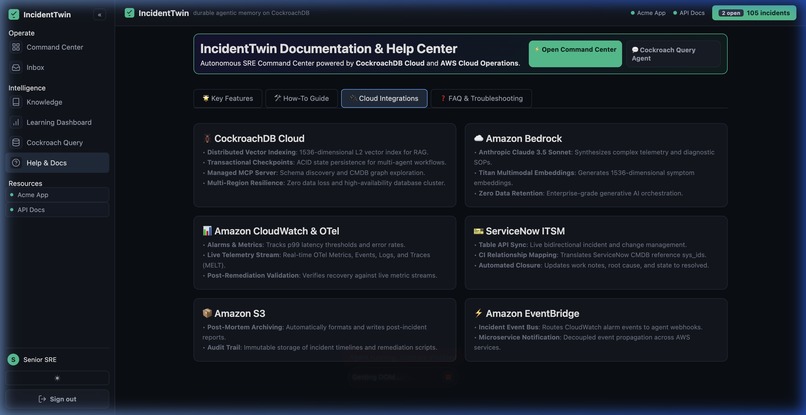This screenshot has width=806, height=415.
Task: Click the Distributed Vector Indexing text
Action: [x=252, y=152]
